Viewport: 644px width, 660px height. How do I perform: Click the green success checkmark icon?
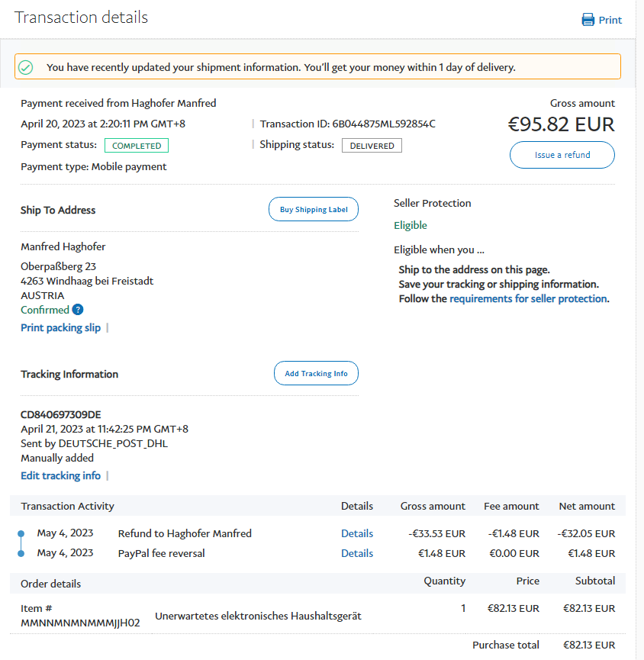click(x=26, y=67)
